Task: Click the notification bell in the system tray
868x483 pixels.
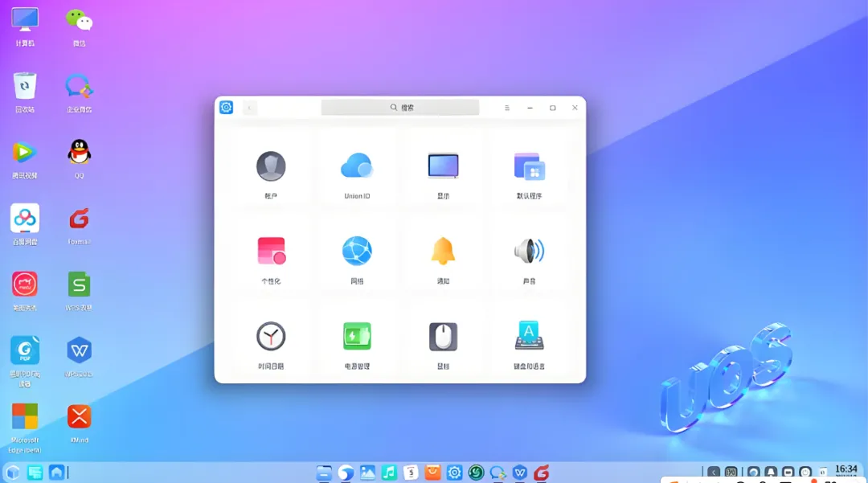Action: 771,473
